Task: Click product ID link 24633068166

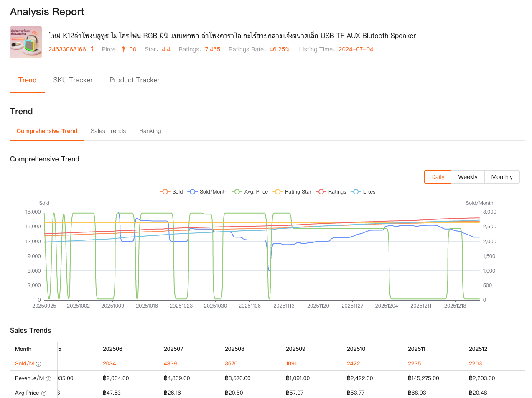Action: click(x=67, y=49)
